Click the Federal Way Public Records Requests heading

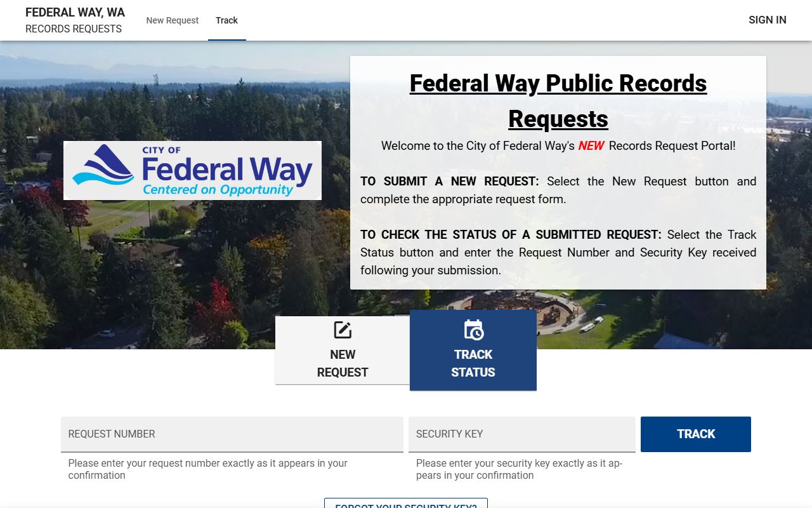click(x=558, y=101)
